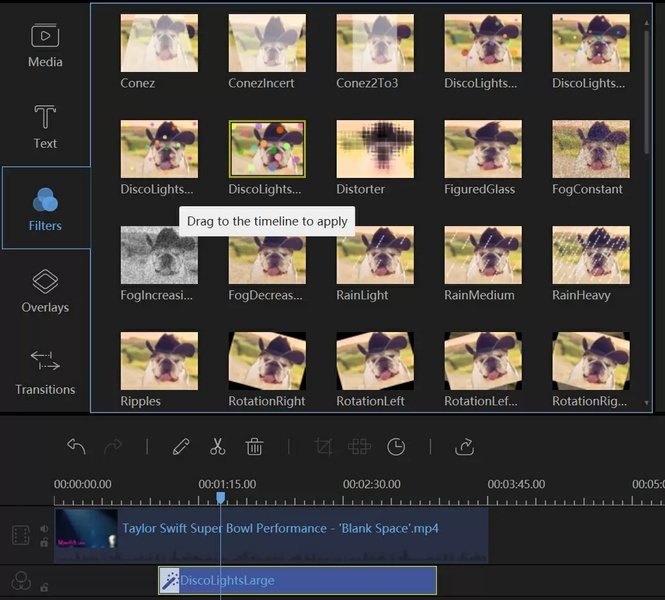The height and width of the screenshot is (600, 665).
Task: Select the RainHeavy filter
Action: [x=591, y=255]
